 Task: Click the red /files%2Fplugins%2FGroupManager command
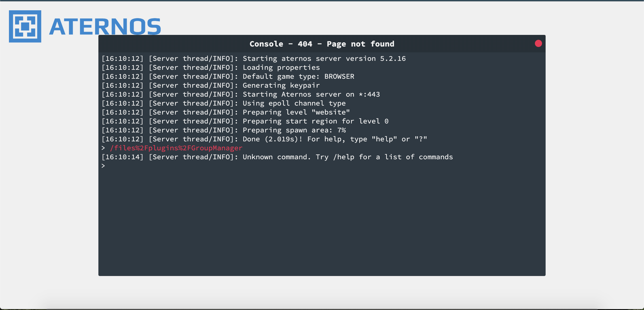(x=176, y=148)
